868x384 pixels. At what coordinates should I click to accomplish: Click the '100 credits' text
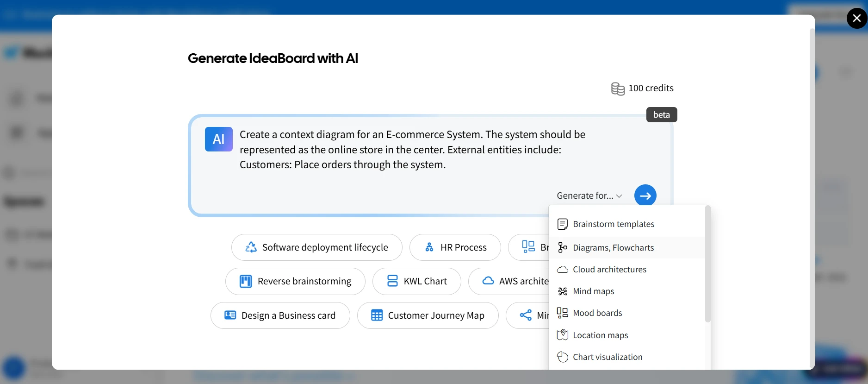[x=651, y=88]
